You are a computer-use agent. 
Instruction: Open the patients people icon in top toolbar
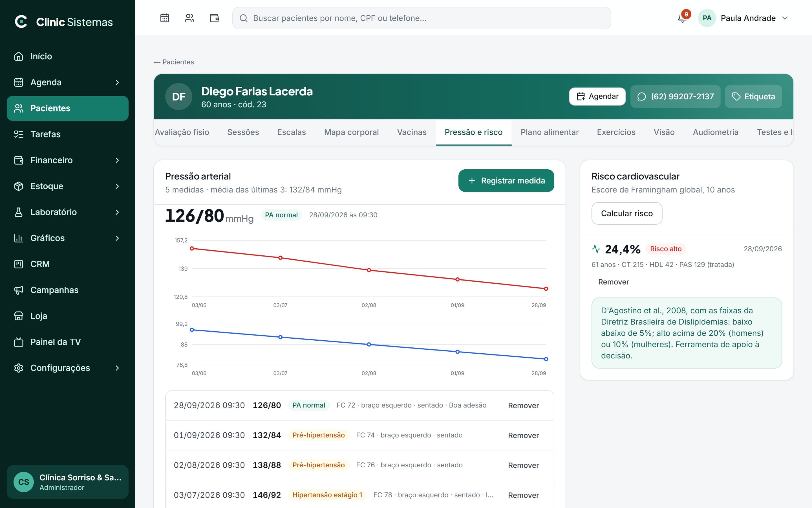[x=189, y=18]
